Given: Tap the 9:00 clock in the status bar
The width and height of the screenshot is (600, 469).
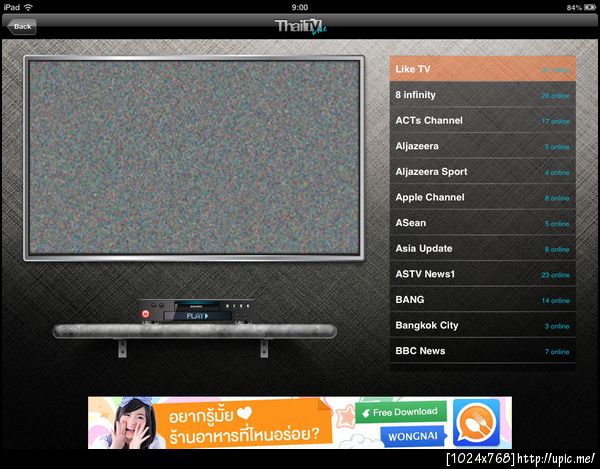Looking at the screenshot, I should click(300, 7).
